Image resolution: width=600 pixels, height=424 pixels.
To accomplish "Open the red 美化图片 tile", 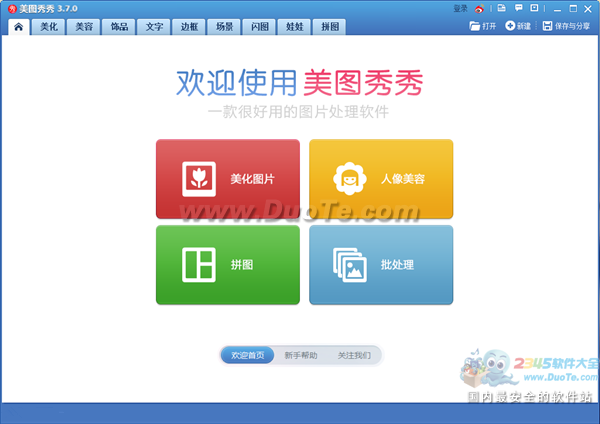I will coord(228,179).
